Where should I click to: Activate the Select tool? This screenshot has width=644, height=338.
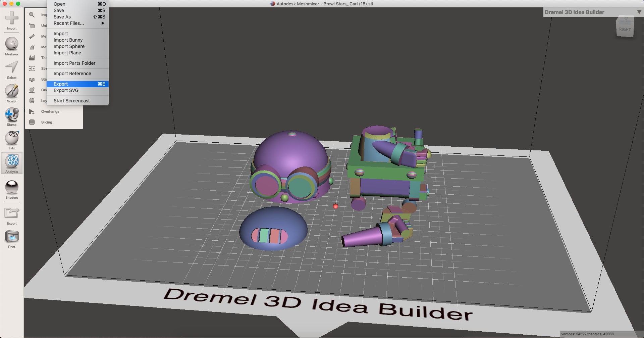click(12, 70)
